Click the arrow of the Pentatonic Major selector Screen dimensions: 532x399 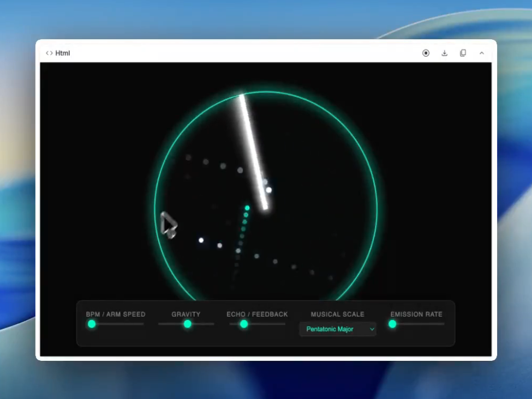pyautogui.click(x=372, y=329)
